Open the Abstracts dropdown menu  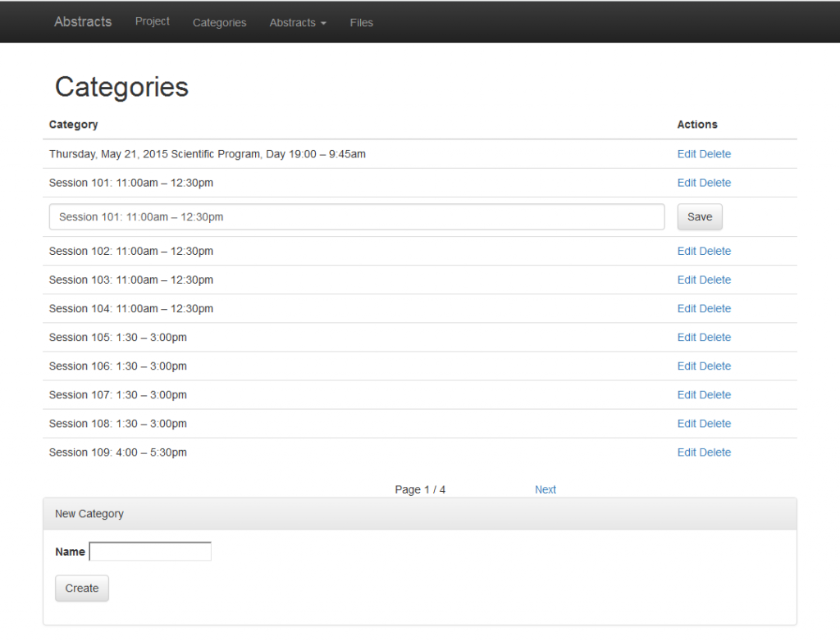[297, 22]
